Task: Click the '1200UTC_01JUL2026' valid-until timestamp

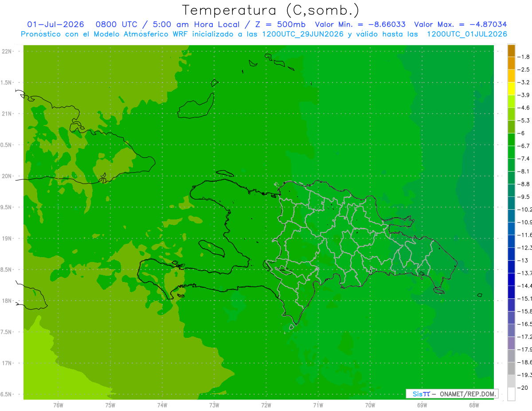Action: [x=467, y=34]
